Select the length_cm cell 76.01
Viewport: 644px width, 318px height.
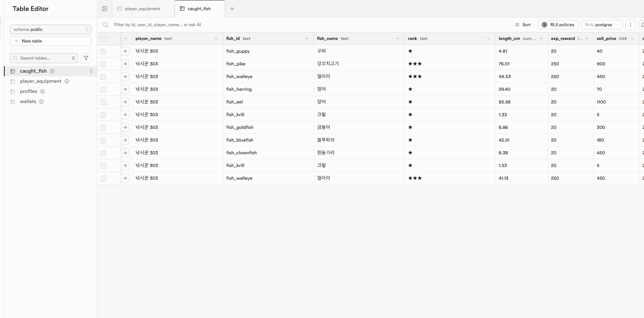coord(522,64)
